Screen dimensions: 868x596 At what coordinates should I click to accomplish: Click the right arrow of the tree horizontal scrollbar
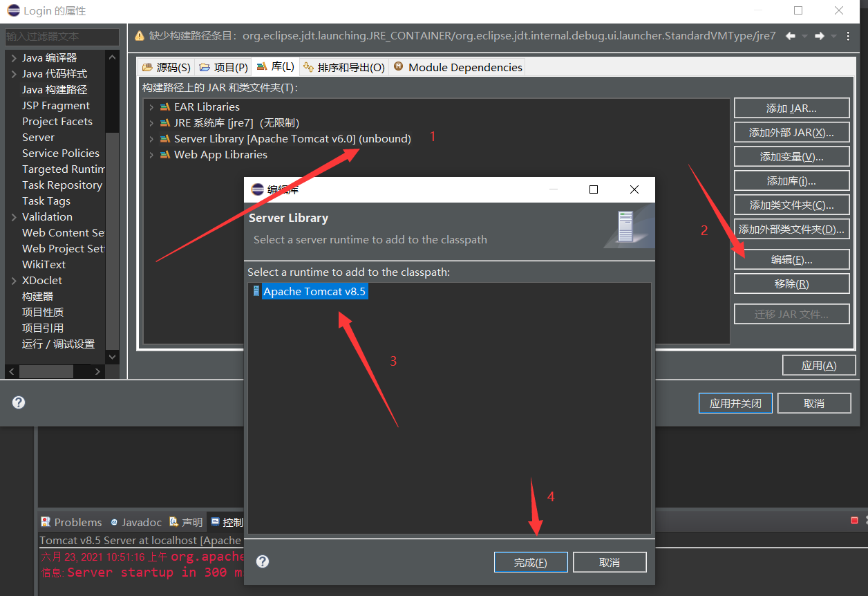click(x=97, y=372)
